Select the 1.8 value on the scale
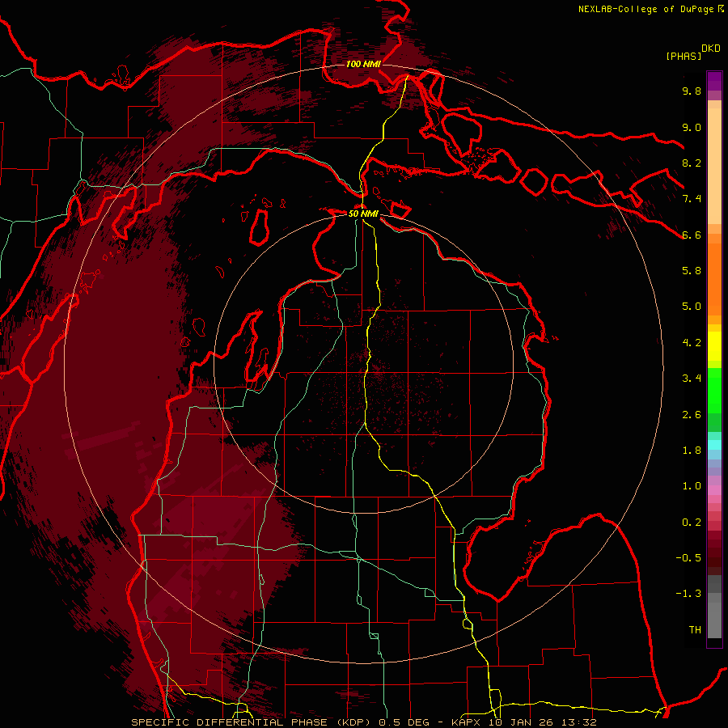 tap(692, 451)
